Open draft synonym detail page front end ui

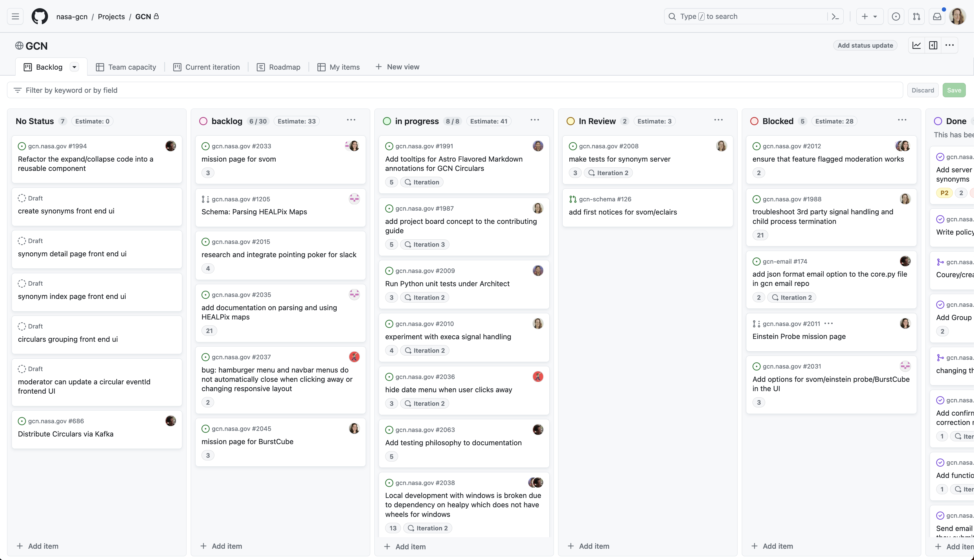coord(72,254)
